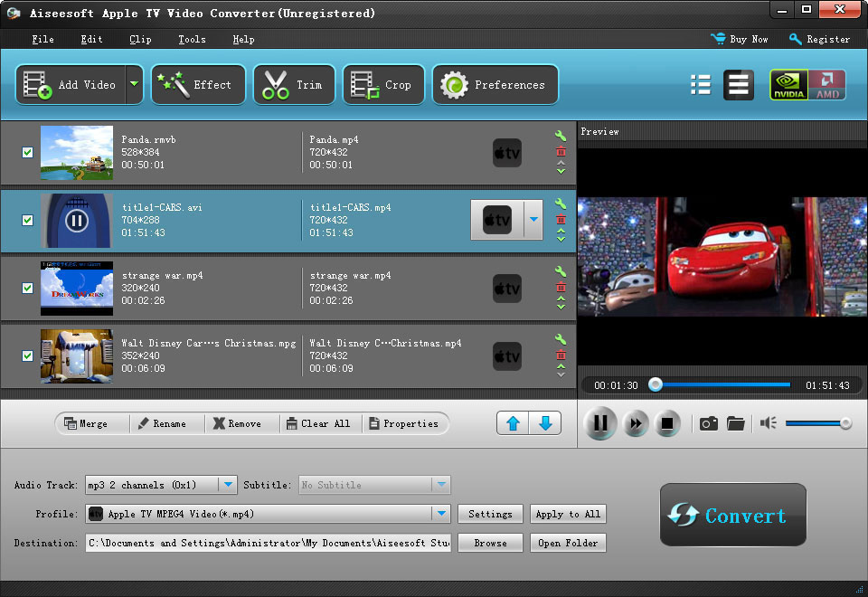This screenshot has width=868, height=597.
Task: Click the preview seek slider handle
Action: 656,384
